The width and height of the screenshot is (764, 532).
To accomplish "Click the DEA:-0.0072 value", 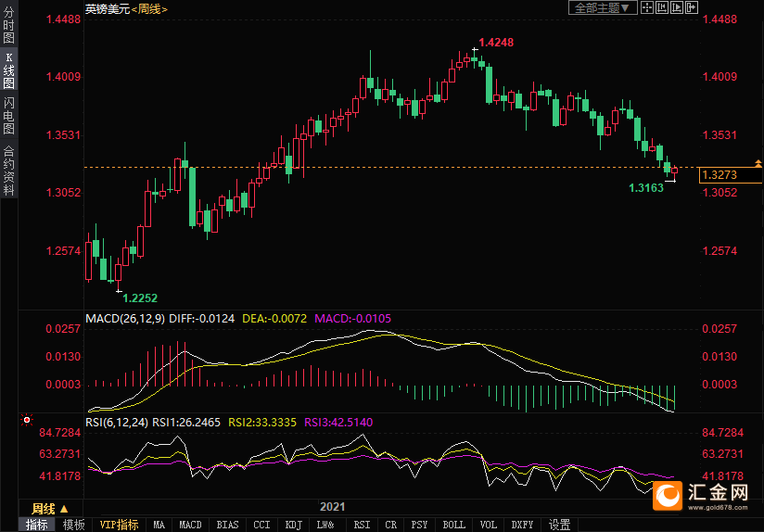I will pos(274,319).
